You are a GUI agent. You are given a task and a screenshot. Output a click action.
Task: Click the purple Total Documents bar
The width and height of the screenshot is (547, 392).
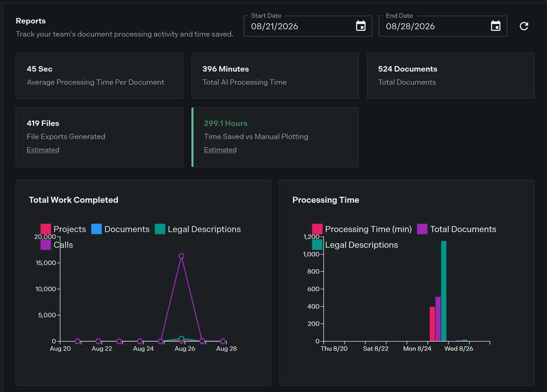pyautogui.click(x=438, y=319)
